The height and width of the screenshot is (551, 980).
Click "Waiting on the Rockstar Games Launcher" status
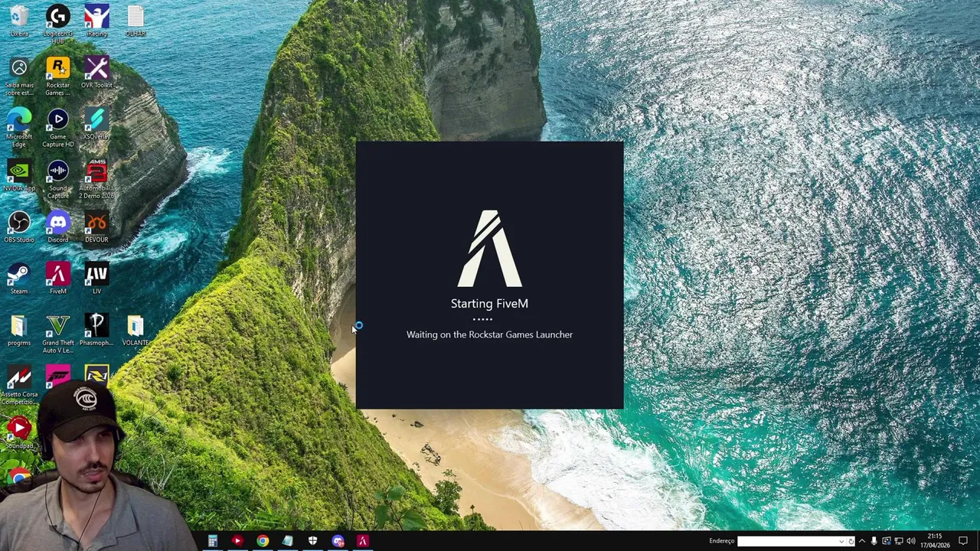[489, 334]
